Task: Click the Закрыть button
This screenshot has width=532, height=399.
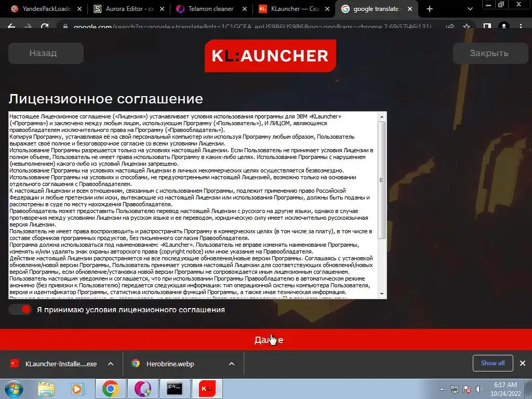Action: (x=490, y=54)
